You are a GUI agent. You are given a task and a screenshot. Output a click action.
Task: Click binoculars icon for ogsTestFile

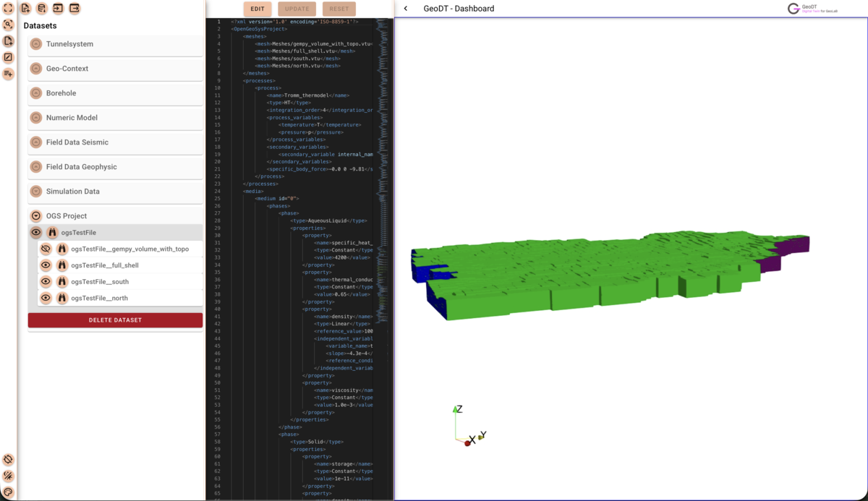pos(52,233)
